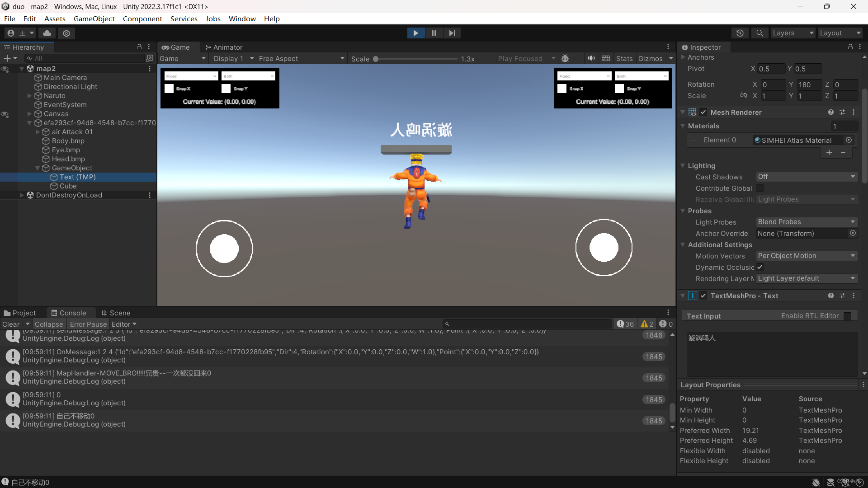Open Hierarchy search type picker icon
868x488 pixels.
pos(150,58)
